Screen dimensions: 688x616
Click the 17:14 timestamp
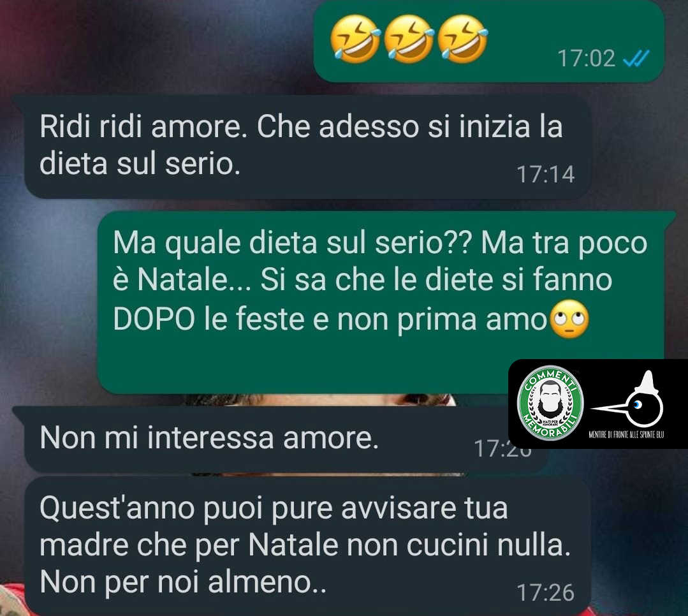click(545, 174)
